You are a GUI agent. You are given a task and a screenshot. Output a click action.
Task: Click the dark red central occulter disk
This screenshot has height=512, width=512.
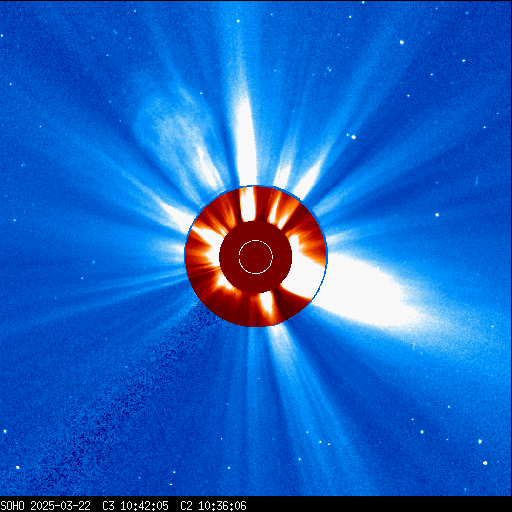point(256,257)
